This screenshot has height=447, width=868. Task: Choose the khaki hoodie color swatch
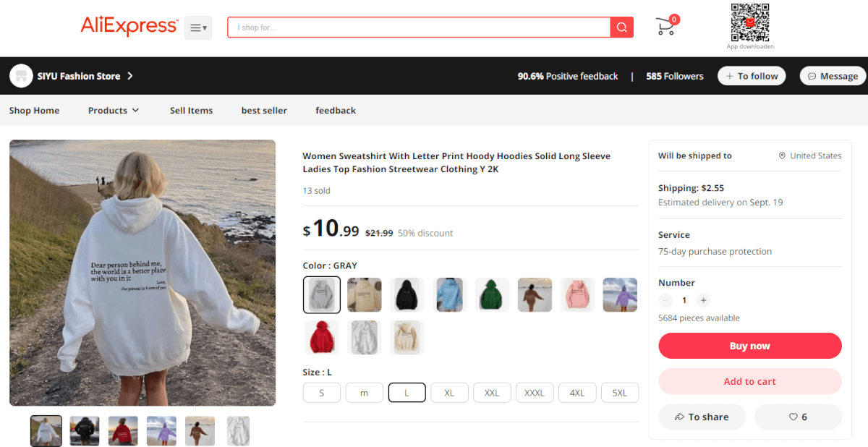pyautogui.click(x=365, y=295)
